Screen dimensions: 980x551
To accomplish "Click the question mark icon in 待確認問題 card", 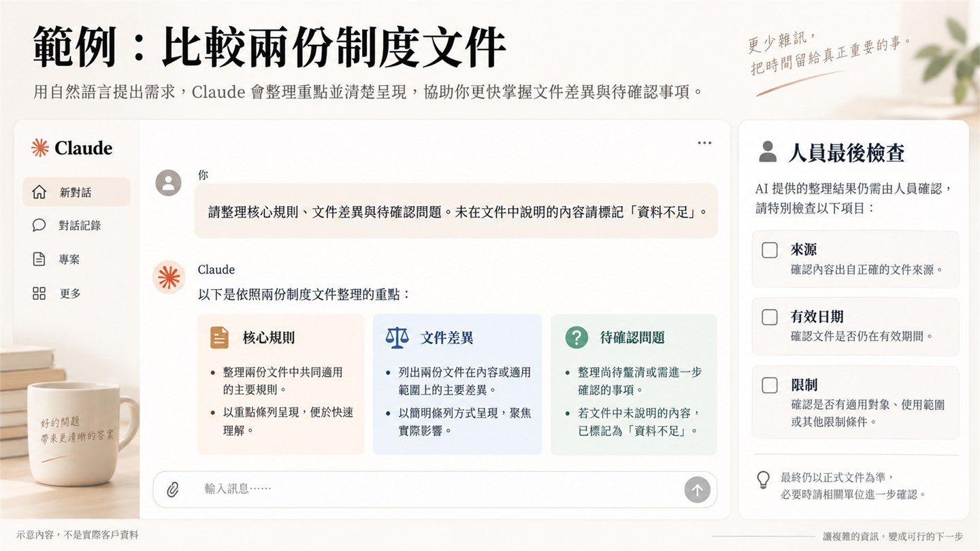I will point(576,337).
